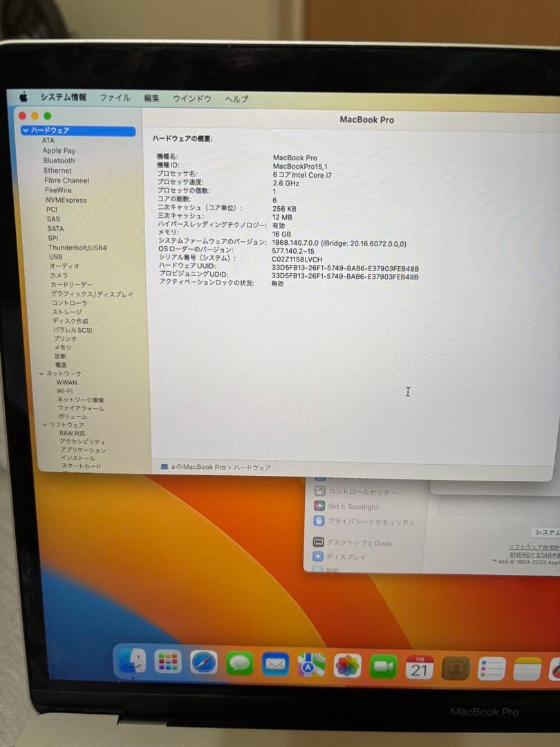Image resolution: width=560 pixels, height=747 pixels.
Task: Open the ウインドウ menu
Action: pos(192,99)
